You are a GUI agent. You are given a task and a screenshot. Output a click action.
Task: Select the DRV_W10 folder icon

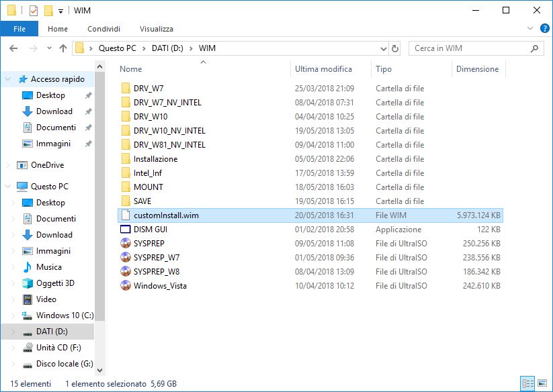coord(126,116)
